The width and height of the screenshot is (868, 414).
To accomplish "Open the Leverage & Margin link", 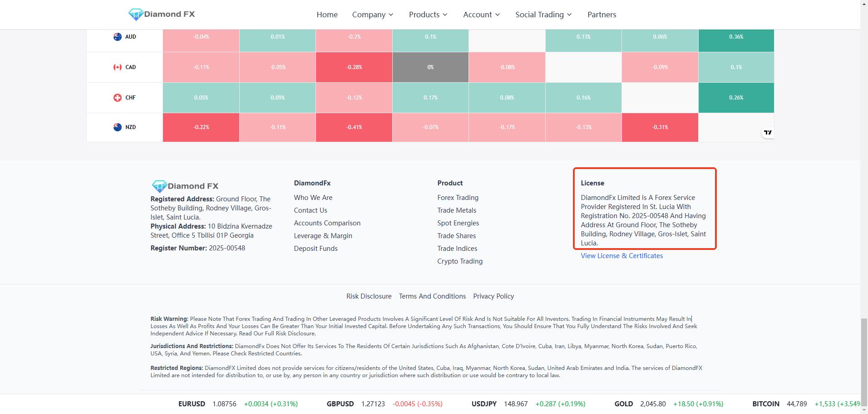I will pyautogui.click(x=323, y=236).
